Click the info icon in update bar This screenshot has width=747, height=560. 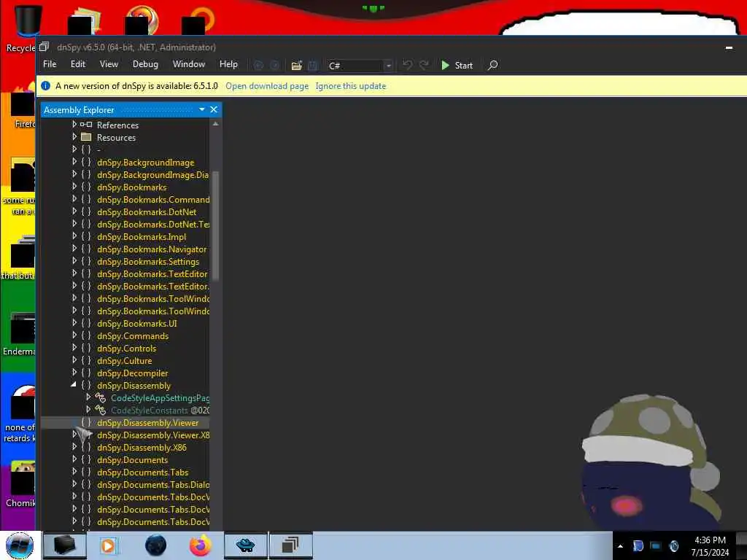[x=46, y=86]
